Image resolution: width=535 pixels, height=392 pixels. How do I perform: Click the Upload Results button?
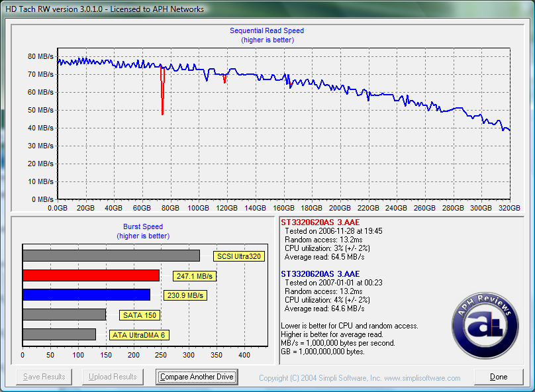click(112, 377)
